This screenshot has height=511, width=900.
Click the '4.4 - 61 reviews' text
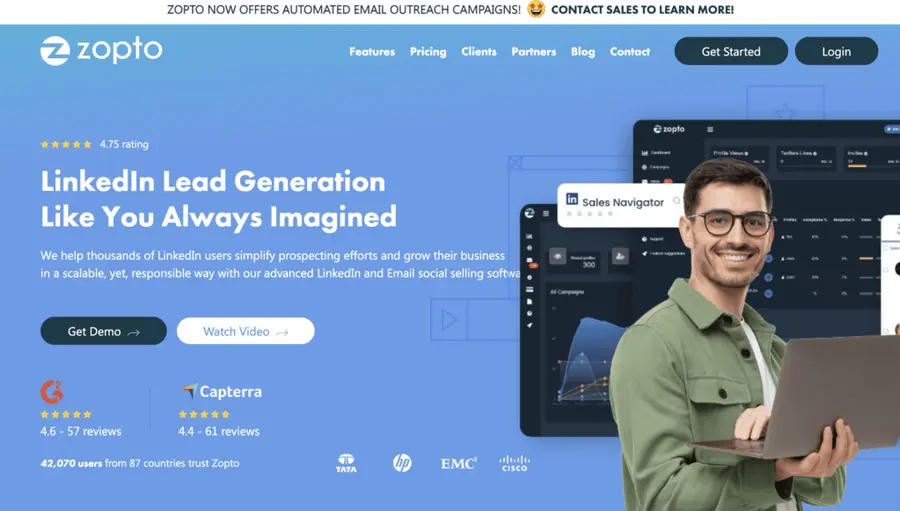pos(219,431)
